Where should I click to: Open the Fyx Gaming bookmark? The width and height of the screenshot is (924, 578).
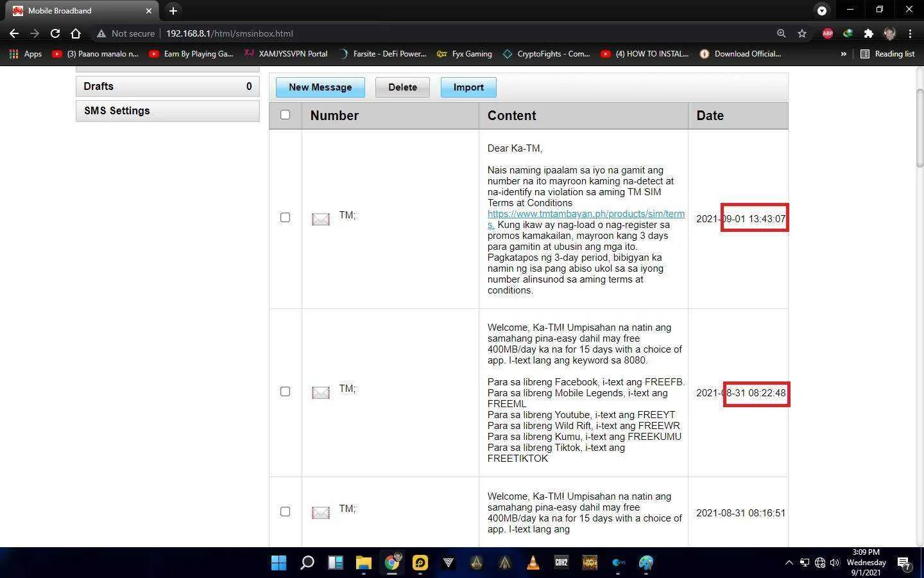[465, 54]
